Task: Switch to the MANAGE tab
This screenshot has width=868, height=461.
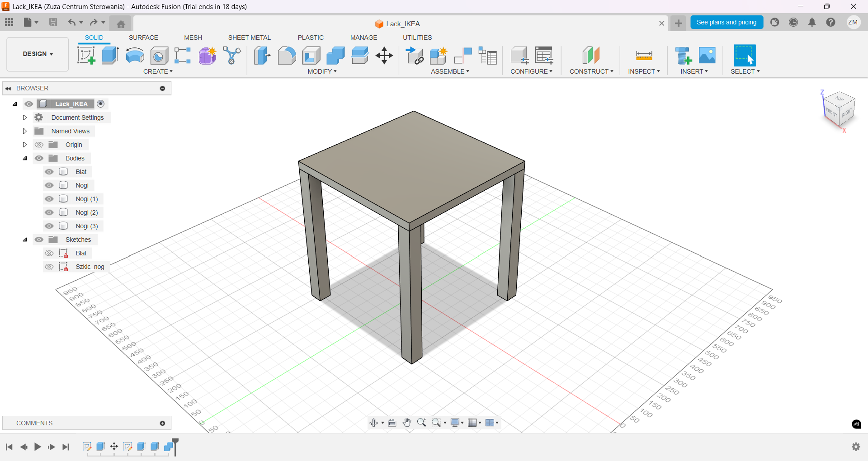Action: pyautogui.click(x=363, y=38)
